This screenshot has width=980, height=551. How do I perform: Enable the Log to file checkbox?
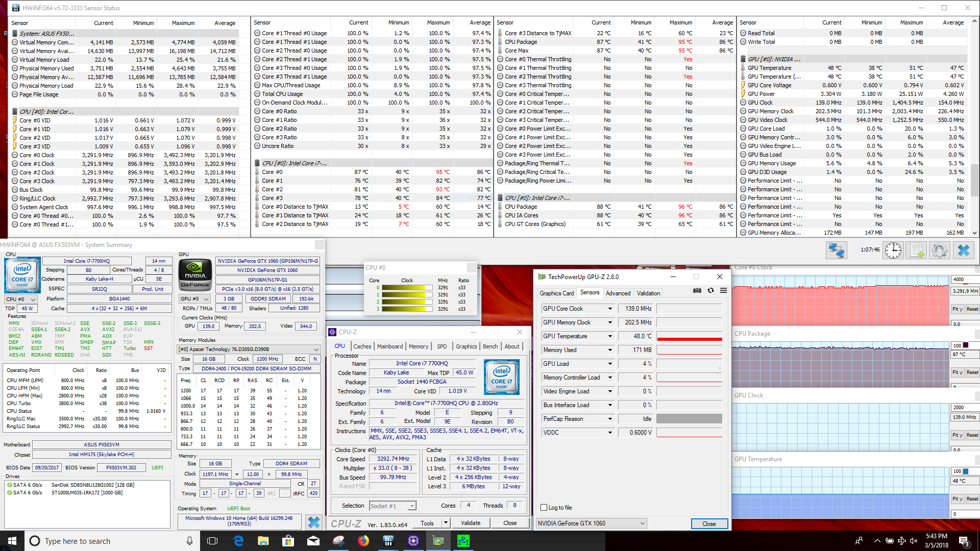(544, 508)
